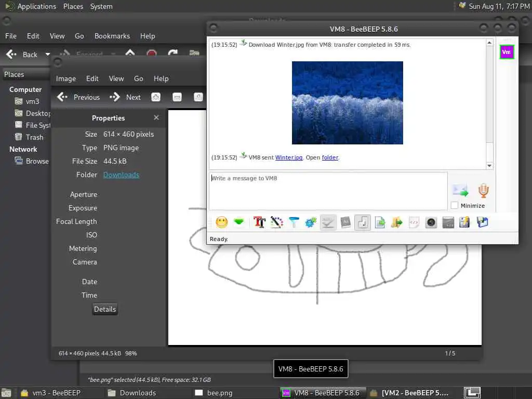This screenshot has width=532, height=399.
Task: Open the font selection (TT) tool
Action: (x=260, y=222)
